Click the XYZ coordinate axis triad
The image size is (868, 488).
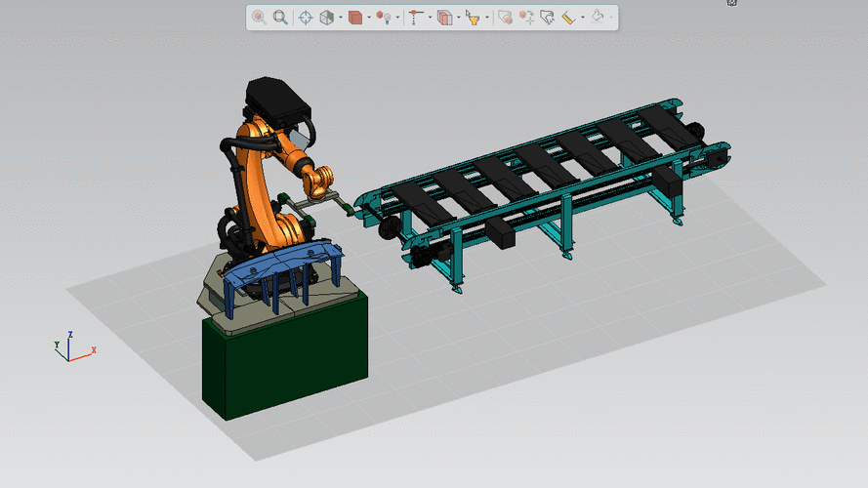(75, 346)
